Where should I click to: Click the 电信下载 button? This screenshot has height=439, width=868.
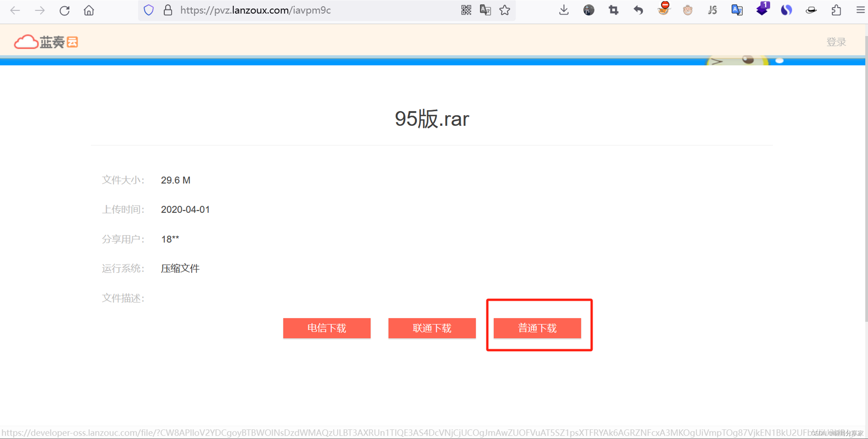pyautogui.click(x=327, y=328)
